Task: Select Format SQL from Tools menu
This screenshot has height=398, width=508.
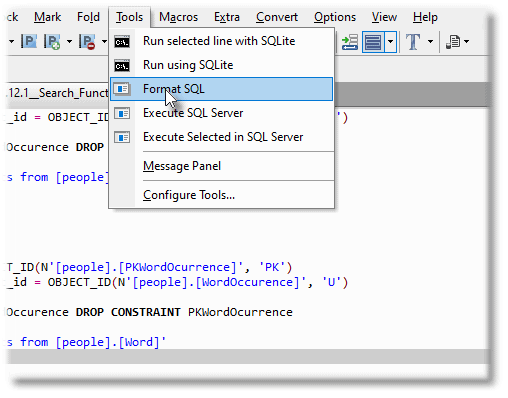Action: (222, 89)
